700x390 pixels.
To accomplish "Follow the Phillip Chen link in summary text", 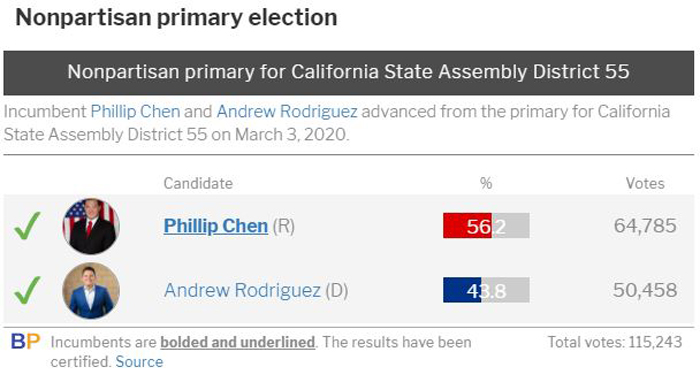I will click(135, 112).
